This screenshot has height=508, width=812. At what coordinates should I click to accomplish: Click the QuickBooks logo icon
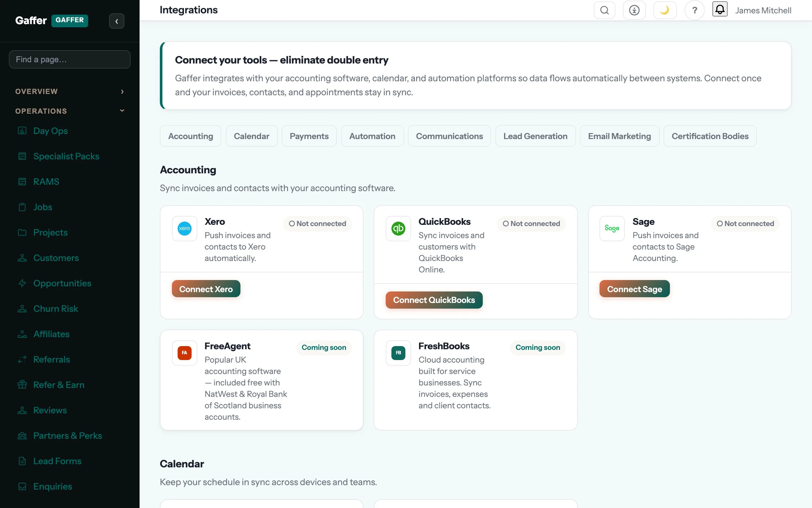point(398,229)
